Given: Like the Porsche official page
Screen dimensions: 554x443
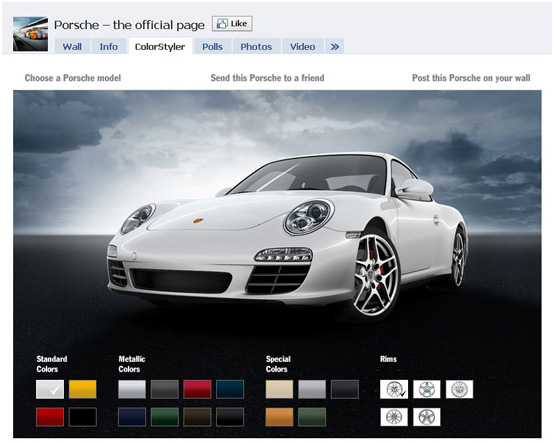Looking at the screenshot, I should [232, 24].
